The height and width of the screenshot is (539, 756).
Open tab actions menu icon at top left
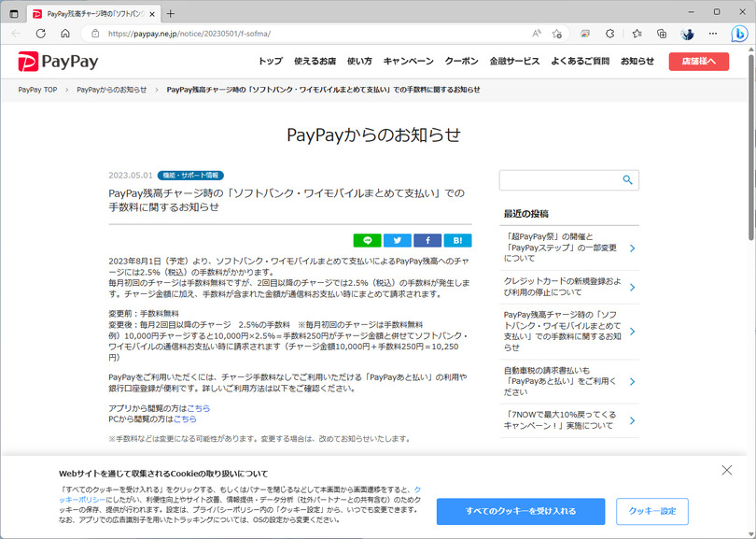tap(14, 13)
